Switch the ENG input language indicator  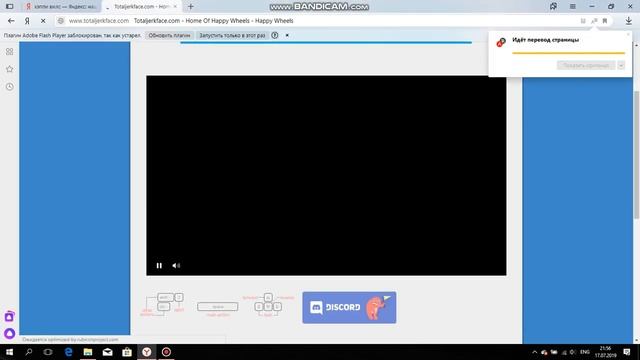click(x=585, y=352)
